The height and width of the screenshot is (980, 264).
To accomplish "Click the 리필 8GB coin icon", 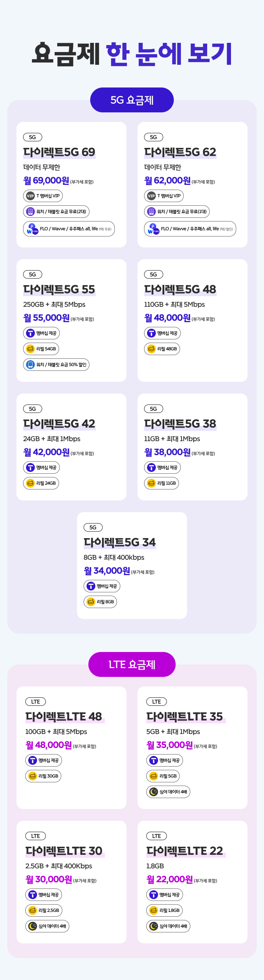I will click(91, 602).
